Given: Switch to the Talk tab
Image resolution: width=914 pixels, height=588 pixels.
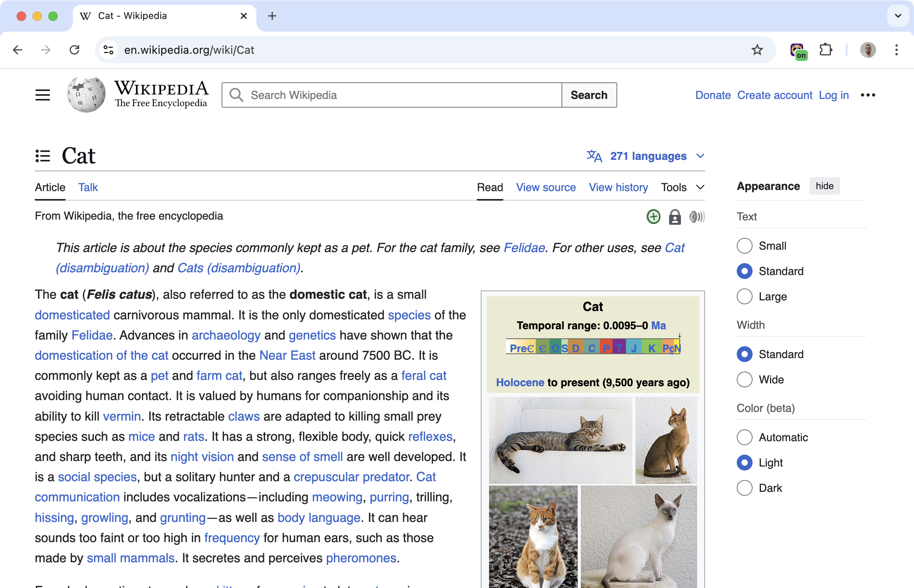Looking at the screenshot, I should (88, 187).
